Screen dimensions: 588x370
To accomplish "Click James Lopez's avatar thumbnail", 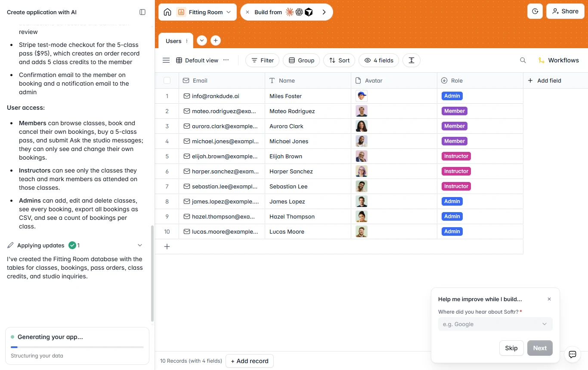I will coord(362,201).
